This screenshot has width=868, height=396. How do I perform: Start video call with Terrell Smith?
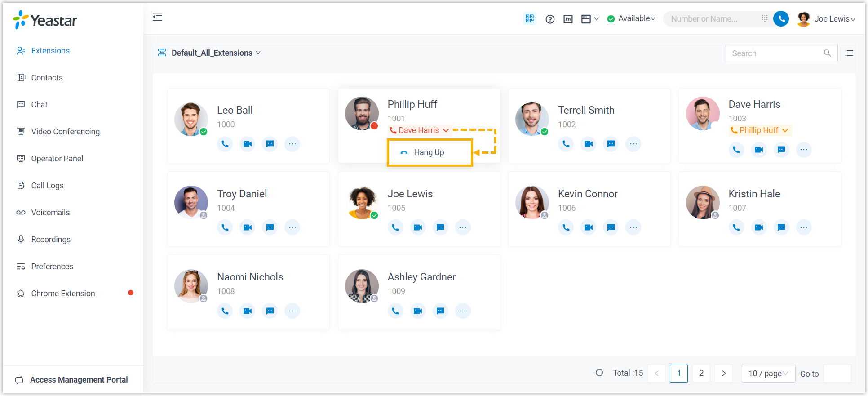click(x=589, y=144)
